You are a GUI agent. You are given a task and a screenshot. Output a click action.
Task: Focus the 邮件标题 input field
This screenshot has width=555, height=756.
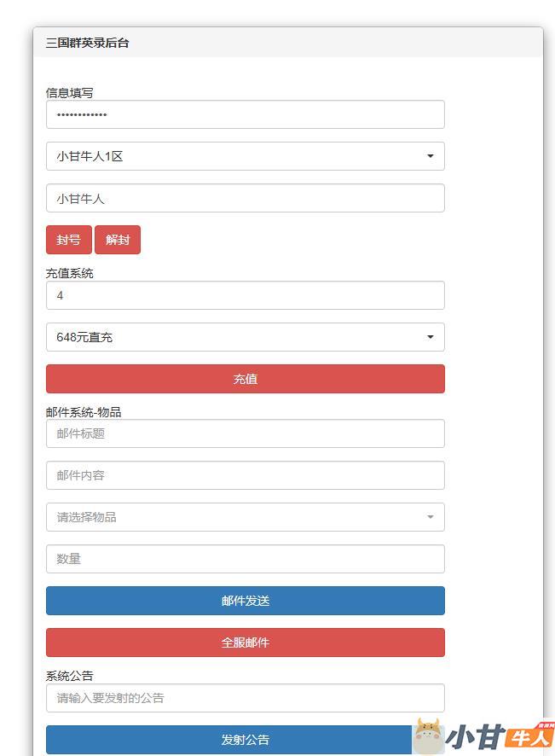pyautogui.click(x=245, y=433)
